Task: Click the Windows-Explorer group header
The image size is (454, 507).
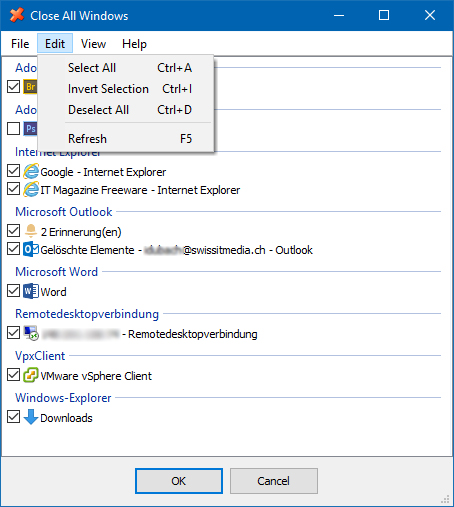Action: pyautogui.click(x=63, y=398)
